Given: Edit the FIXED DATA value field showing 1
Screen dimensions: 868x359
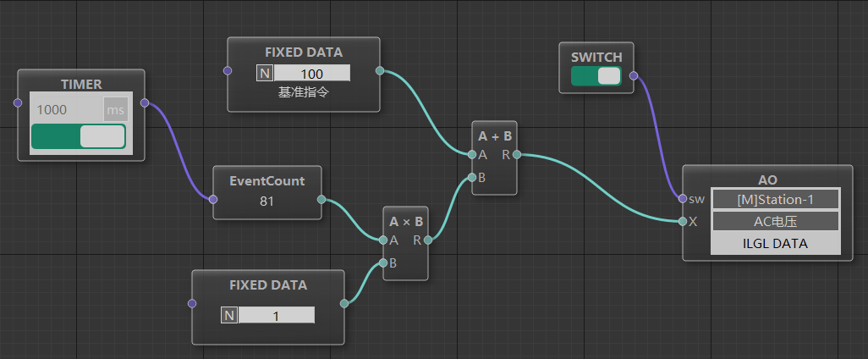Looking at the screenshot, I should [x=277, y=316].
